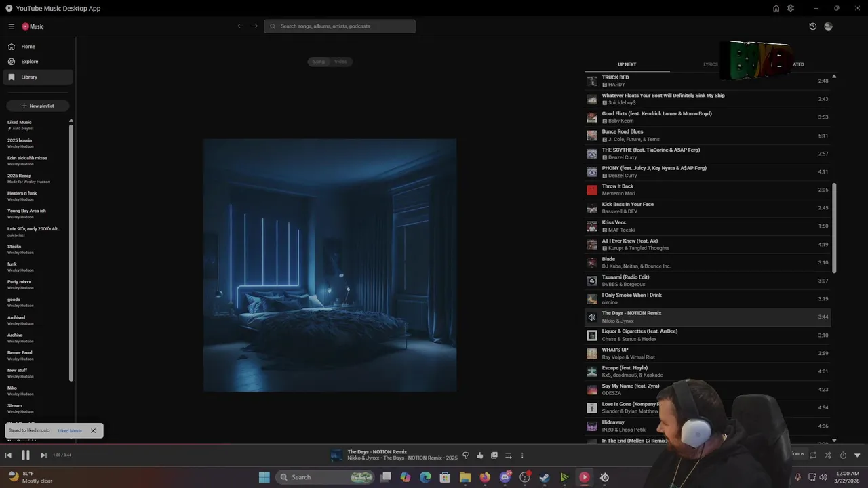This screenshot has height=488, width=868.
Task: Select WHAT'S UP by Ray Volpe
Action: click(x=707, y=353)
